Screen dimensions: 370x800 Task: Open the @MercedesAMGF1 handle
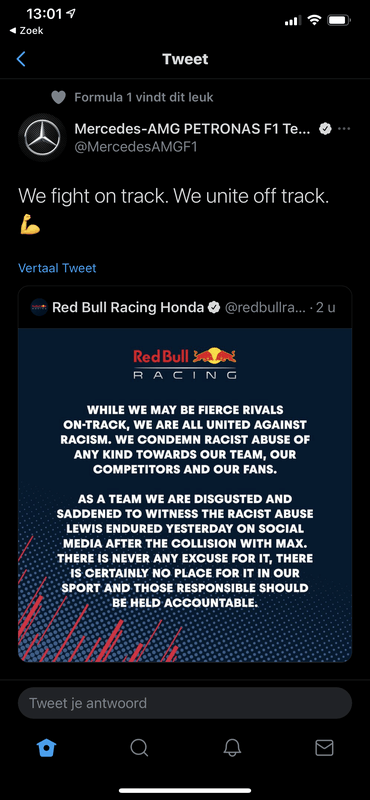136,147
